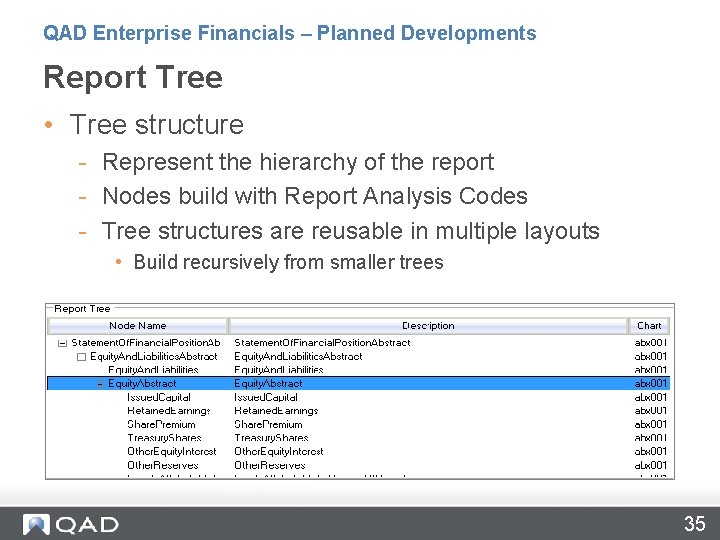
Task: Select the StatementOfFinancialPositionAb node name
Action: point(146,343)
